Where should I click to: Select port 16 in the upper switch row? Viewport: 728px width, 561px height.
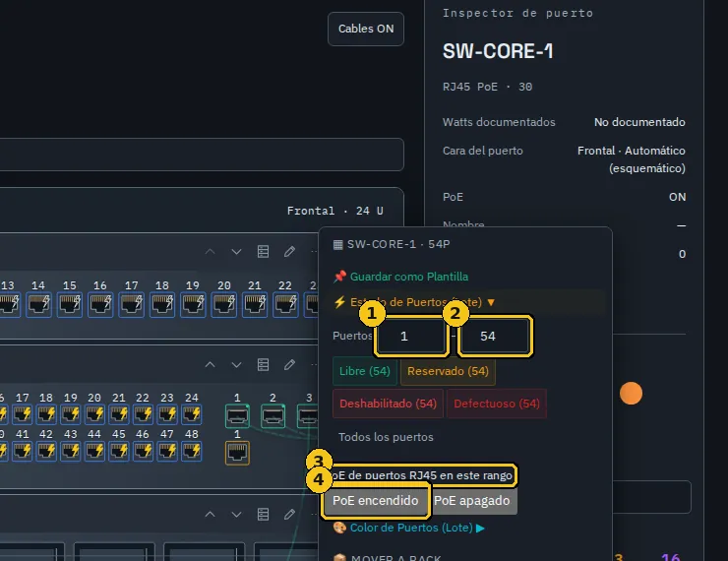click(x=100, y=304)
